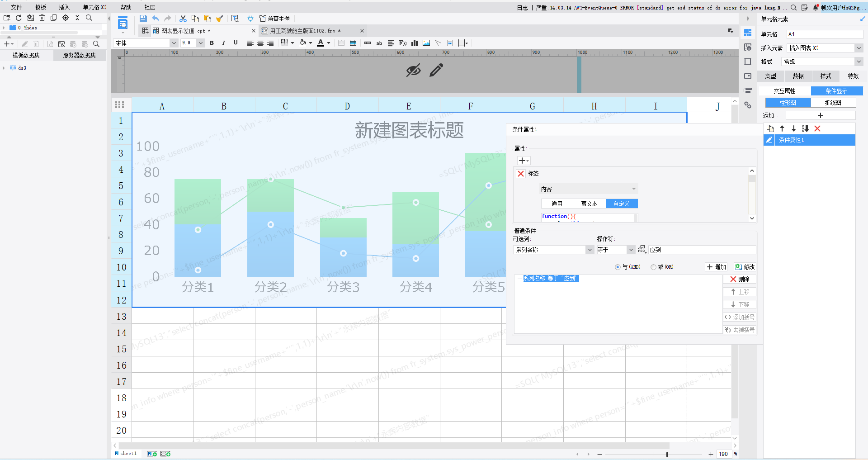Open the font size 9.0 dropdown
868x460 pixels.
click(200, 43)
